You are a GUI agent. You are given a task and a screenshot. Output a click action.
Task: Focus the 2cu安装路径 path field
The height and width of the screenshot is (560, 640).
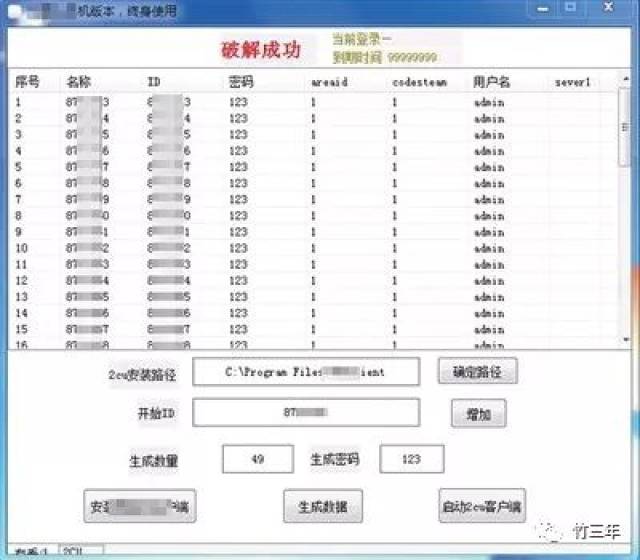[306, 371]
